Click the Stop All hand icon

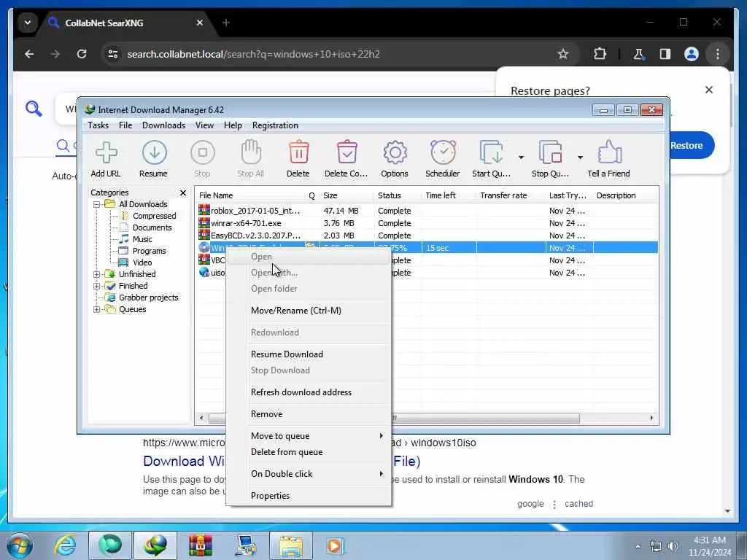pyautogui.click(x=251, y=152)
